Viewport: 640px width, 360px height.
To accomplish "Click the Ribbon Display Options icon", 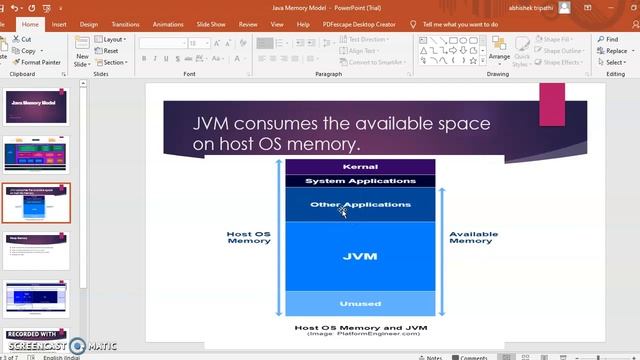I will coord(588,8).
